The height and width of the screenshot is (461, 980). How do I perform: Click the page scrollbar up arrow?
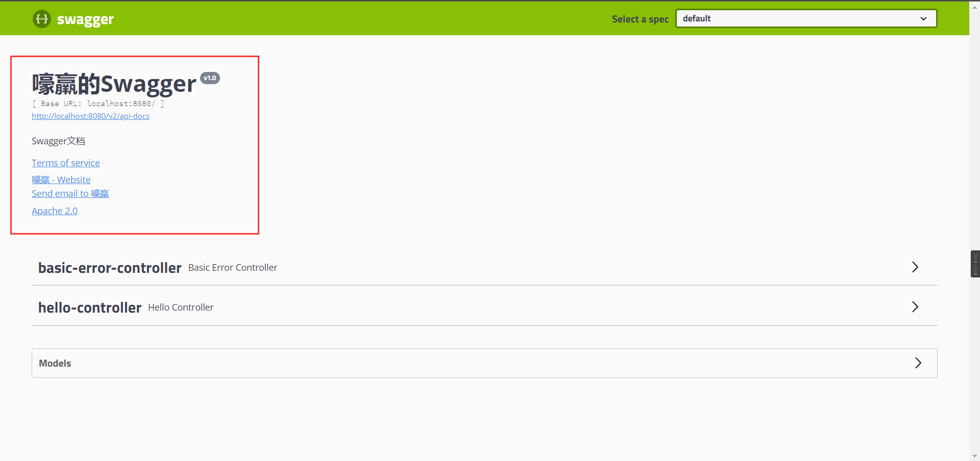click(x=974, y=7)
